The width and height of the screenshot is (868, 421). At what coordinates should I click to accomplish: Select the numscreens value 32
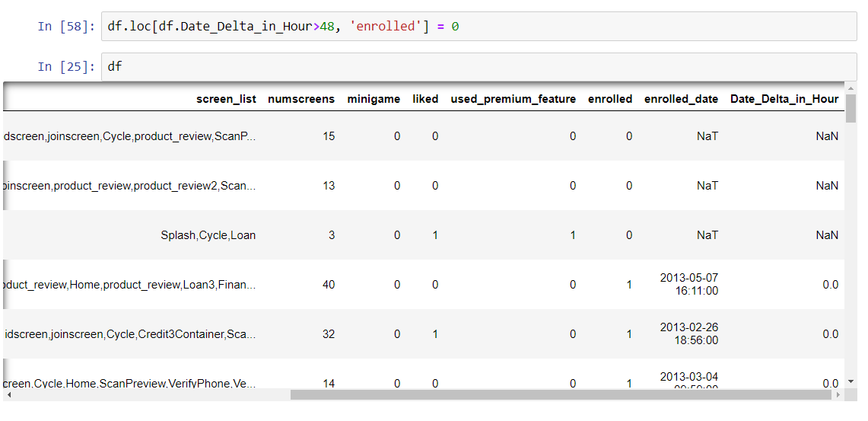(x=329, y=334)
